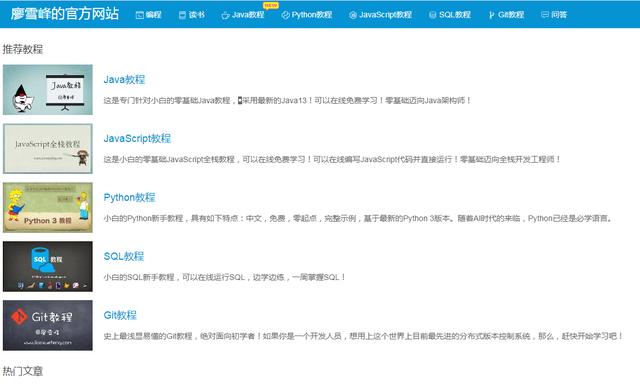
Task: Open Java教程 in navigation bar
Action: point(248,15)
